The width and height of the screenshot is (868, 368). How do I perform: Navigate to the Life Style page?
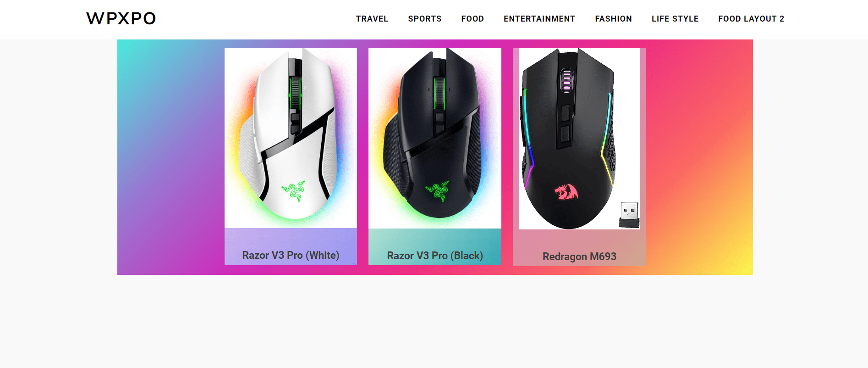click(x=675, y=19)
